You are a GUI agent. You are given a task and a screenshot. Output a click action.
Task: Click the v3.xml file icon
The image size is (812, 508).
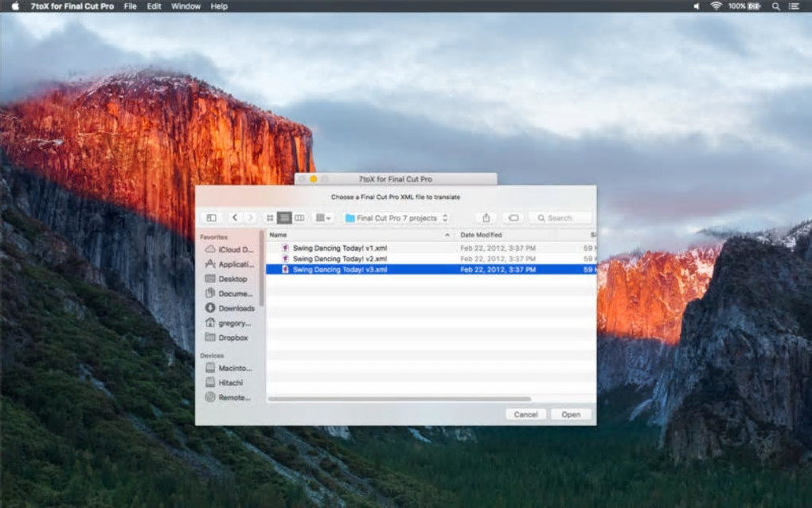click(x=285, y=270)
